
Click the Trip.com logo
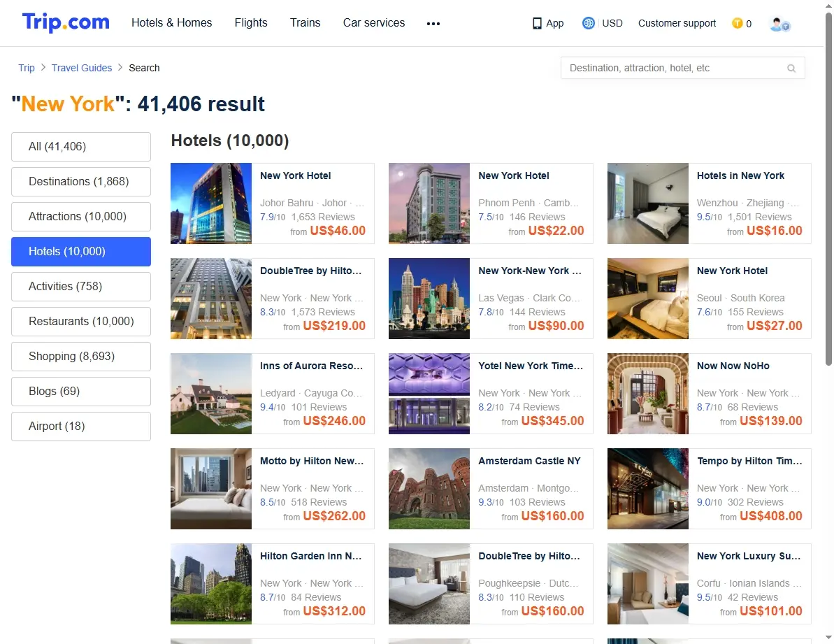[x=66, y=22]
